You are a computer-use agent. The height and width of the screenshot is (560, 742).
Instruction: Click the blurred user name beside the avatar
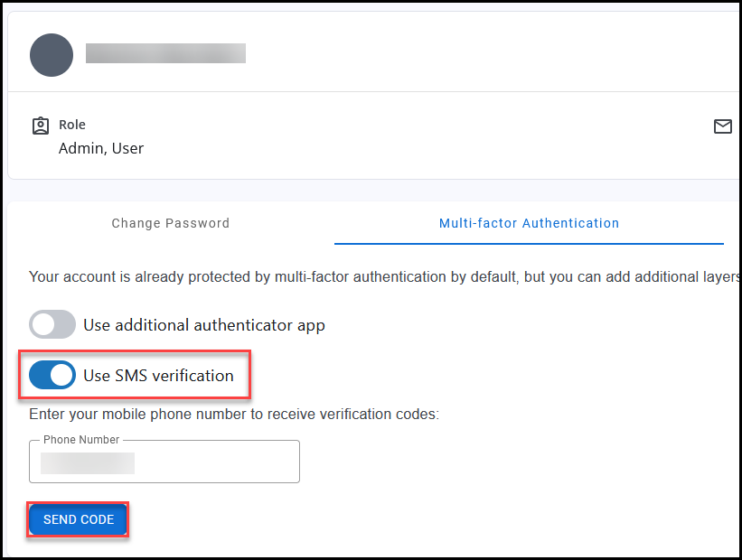[x=165, y=52]
